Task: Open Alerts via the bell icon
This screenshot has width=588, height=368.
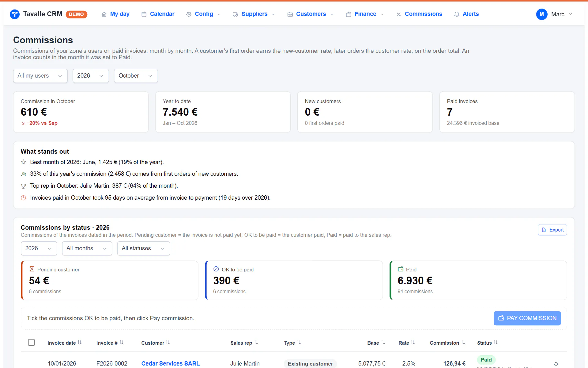Action: click(457, 14)
